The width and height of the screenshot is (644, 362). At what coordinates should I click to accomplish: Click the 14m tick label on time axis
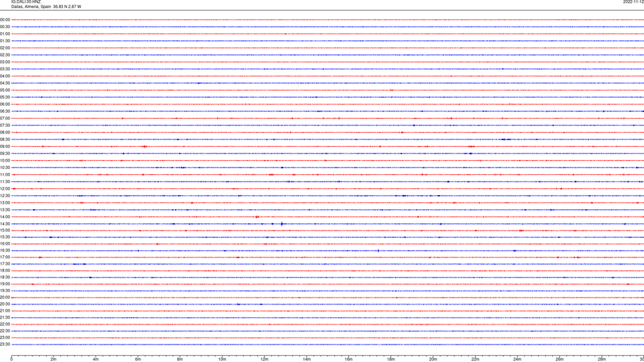307,359
